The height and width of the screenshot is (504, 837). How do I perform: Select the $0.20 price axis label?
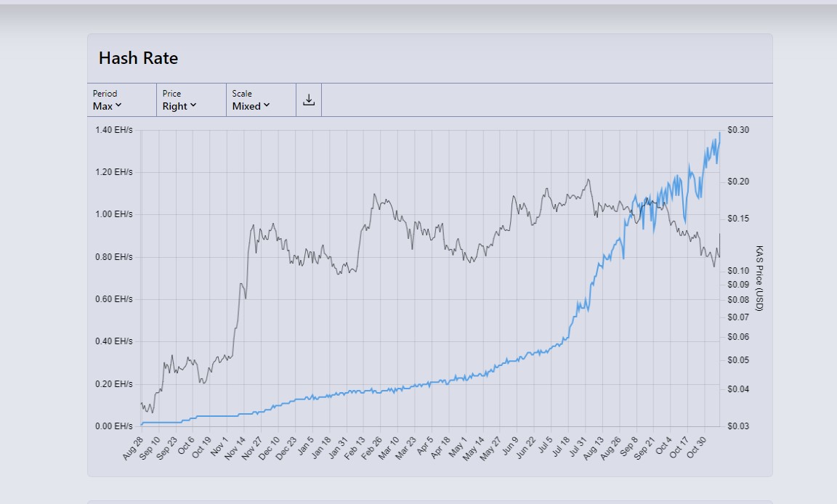(738, 182)
